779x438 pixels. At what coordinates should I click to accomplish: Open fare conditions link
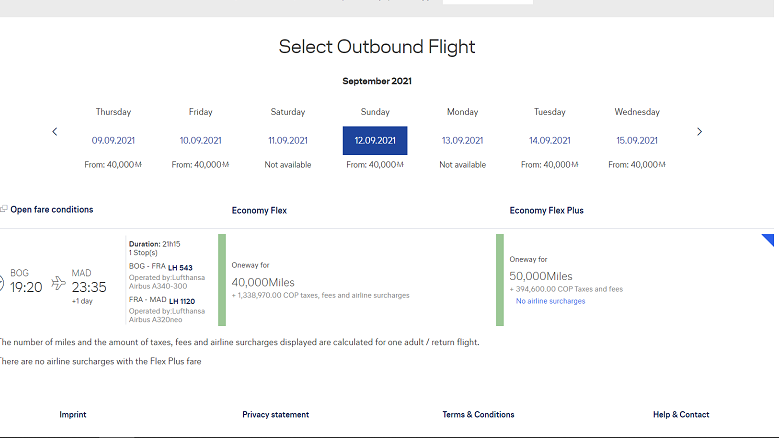pyautogui.click(x=52, y=210)
